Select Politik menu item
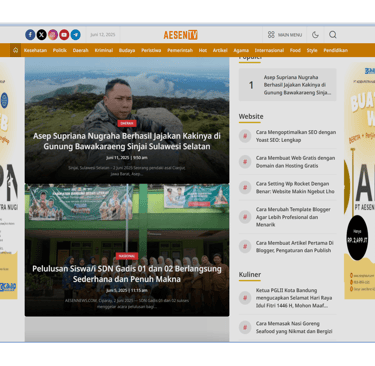The image size is (375, 366). point(60,50)
